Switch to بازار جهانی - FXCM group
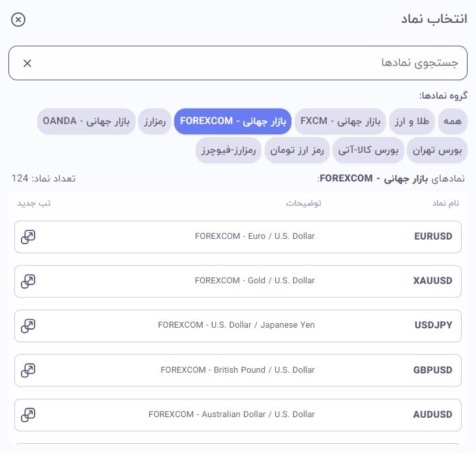The width and height of the screenshot is (476, 453). pyautogui.click(x=340, y=121)
